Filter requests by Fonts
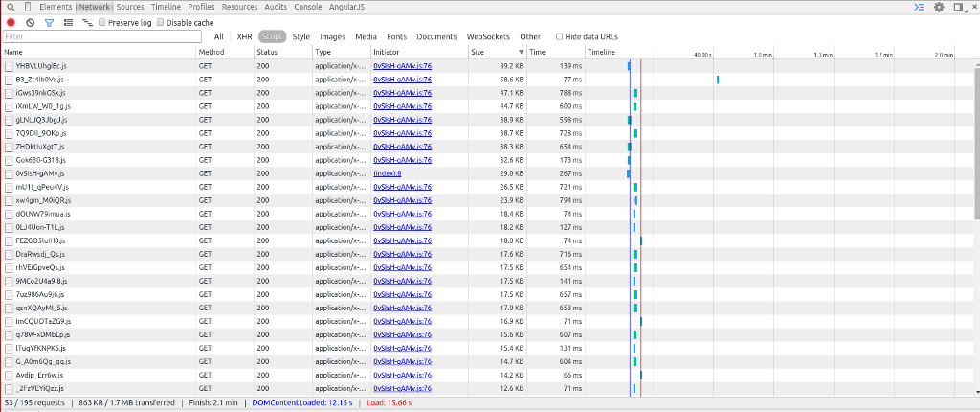Screen dimensions: 980x412 [397, 37]
